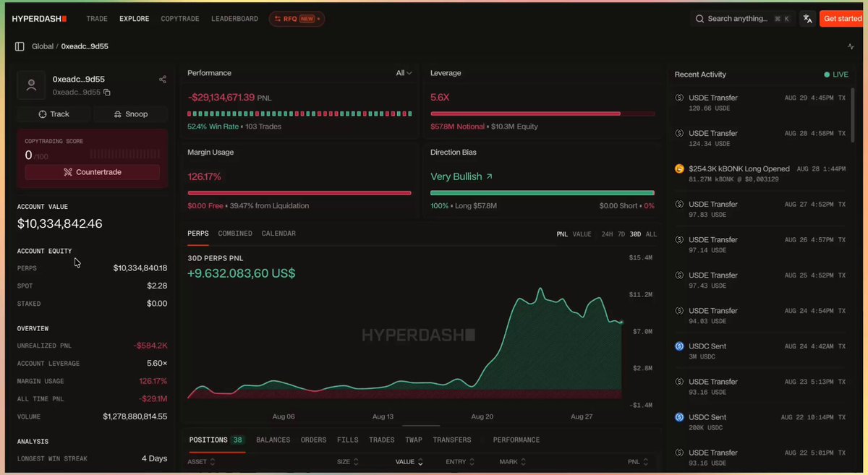
Task: Click the USDE Transfer 97.43 icon
Action: point(679,275)
